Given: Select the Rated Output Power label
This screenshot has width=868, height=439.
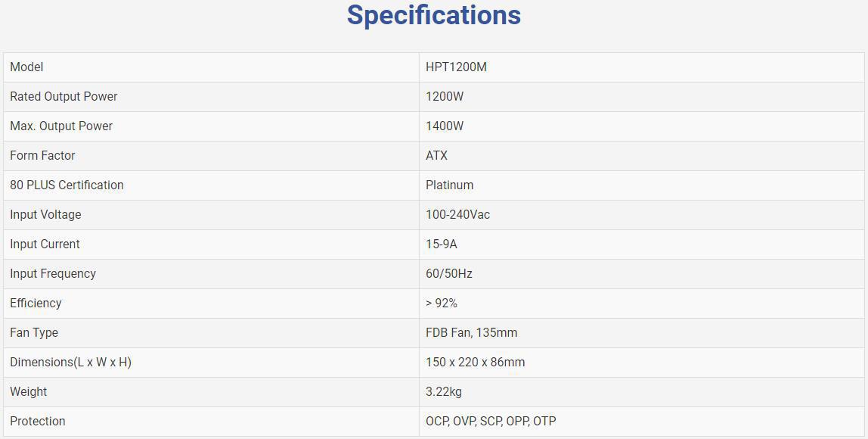Looking at the screenshot, I should (x=64, y=96).
